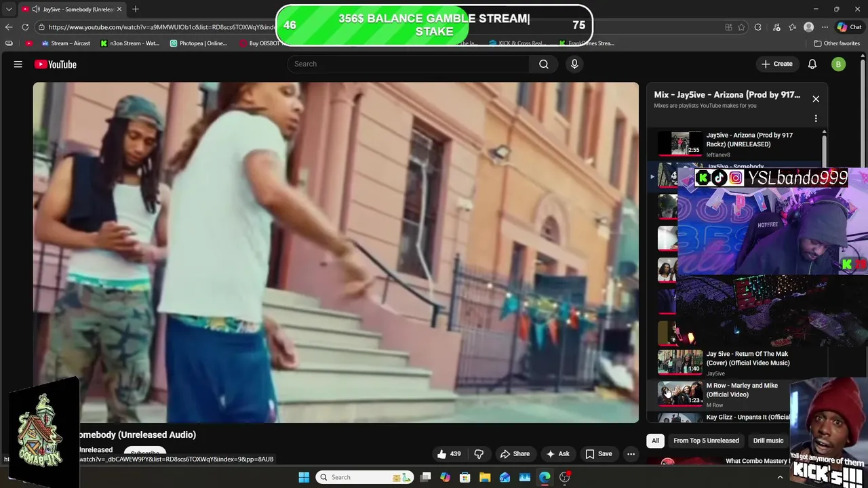The width and height of the screenshot is (868, 488).
Task: Open Task View from the taskbar
Action: tap(426, 477)
